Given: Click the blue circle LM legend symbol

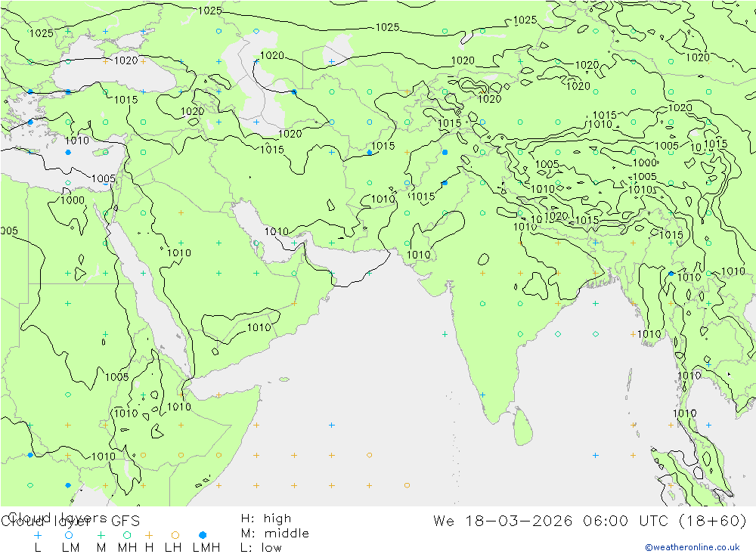Looking at the screenshot, I should (x=69, y=535).
